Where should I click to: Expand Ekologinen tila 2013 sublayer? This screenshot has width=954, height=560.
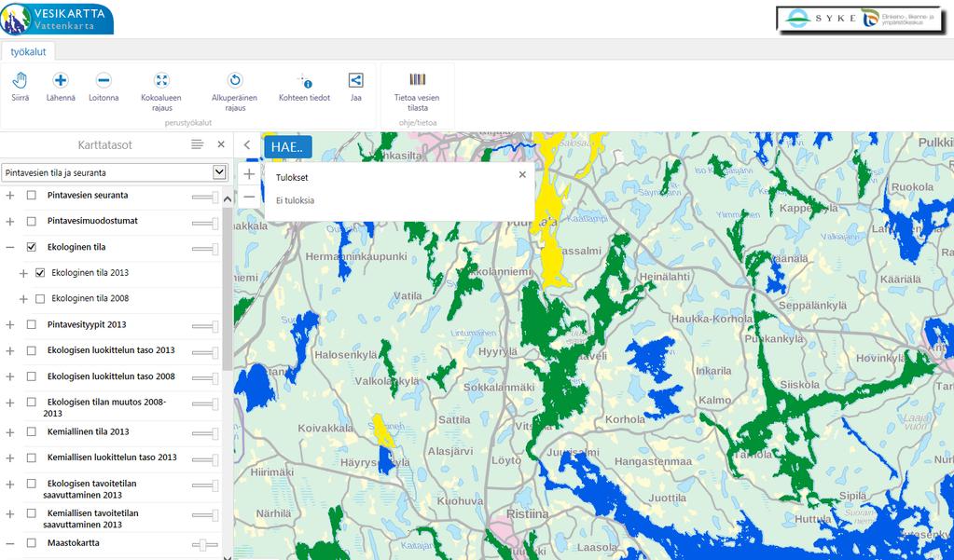coord(23,274)
